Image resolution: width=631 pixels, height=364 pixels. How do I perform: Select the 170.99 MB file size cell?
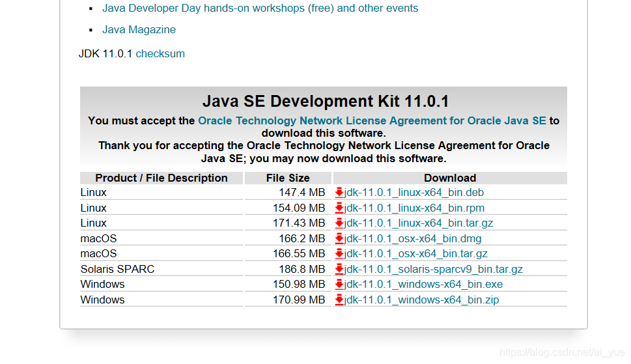coord(288,300)
